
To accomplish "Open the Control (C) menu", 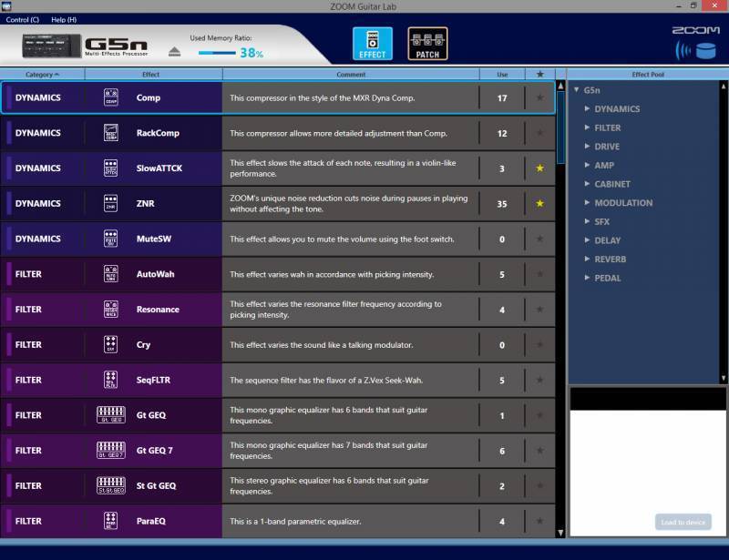I will coord(22,19).
